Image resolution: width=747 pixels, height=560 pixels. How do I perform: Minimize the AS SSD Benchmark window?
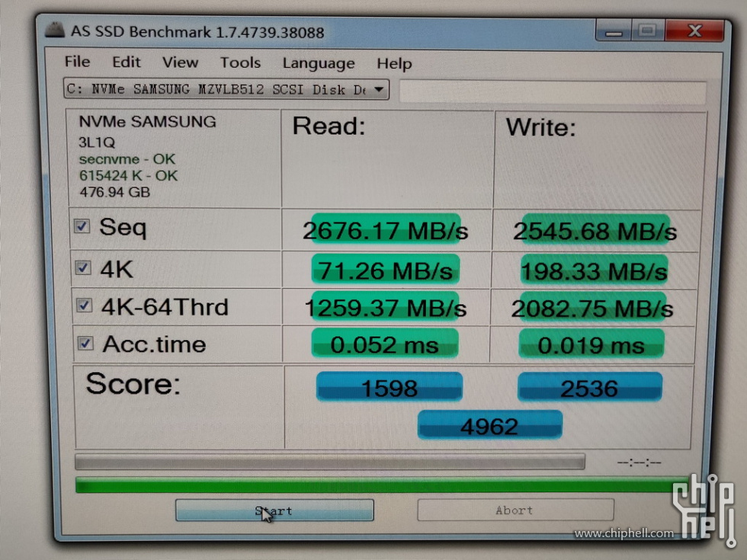[614, 31]
